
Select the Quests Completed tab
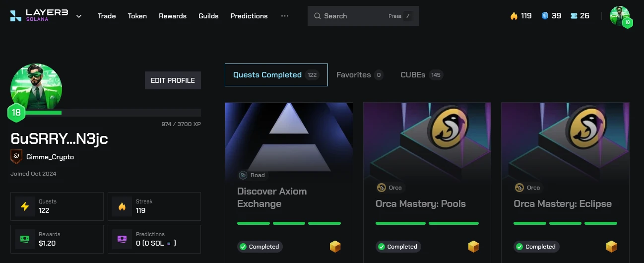point(276,75)
